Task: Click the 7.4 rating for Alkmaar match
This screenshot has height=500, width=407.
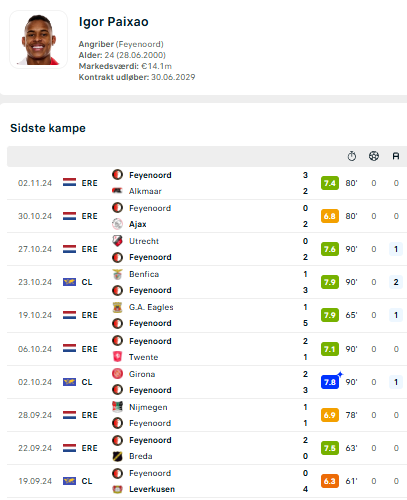Action: (x=330, y=183)
